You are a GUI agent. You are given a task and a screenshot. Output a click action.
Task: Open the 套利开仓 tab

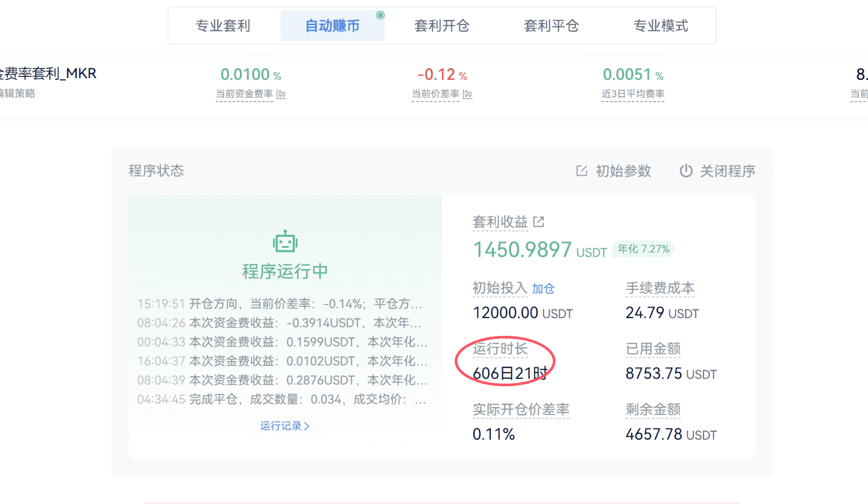(x=442, y=26)
